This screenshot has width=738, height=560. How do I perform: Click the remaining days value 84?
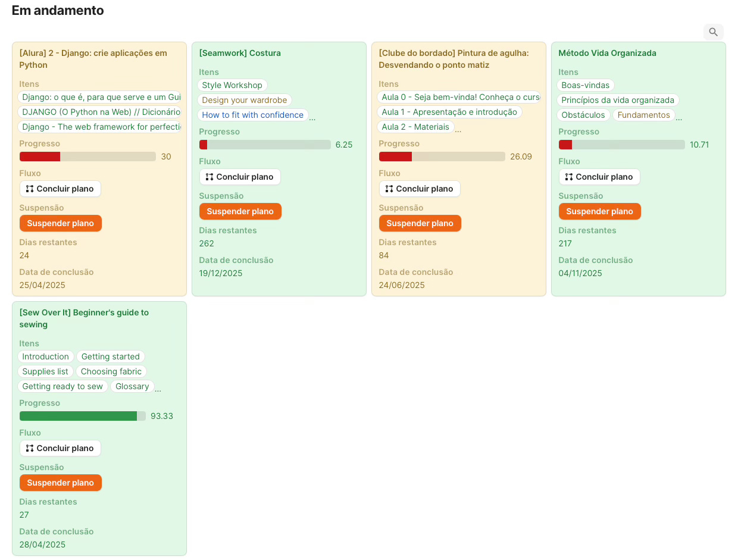[384, 255]
